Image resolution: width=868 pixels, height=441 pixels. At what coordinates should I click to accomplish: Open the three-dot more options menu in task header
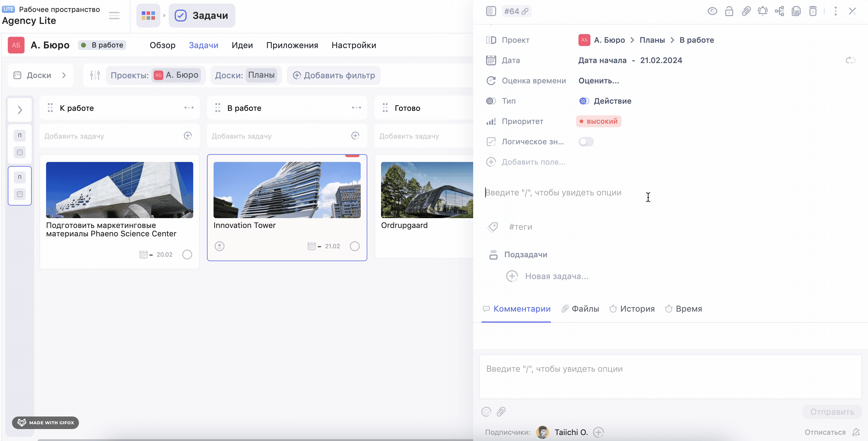coord(835,11)
